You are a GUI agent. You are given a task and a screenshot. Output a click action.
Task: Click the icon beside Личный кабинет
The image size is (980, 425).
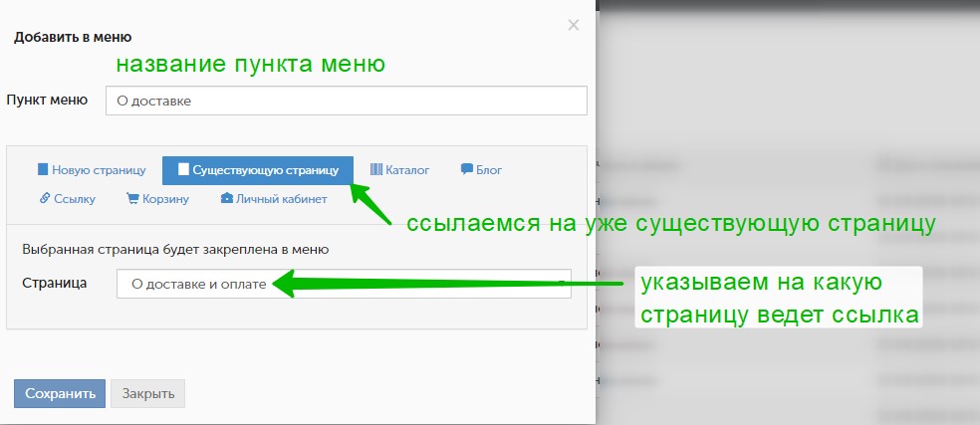(x=226, y=199)
